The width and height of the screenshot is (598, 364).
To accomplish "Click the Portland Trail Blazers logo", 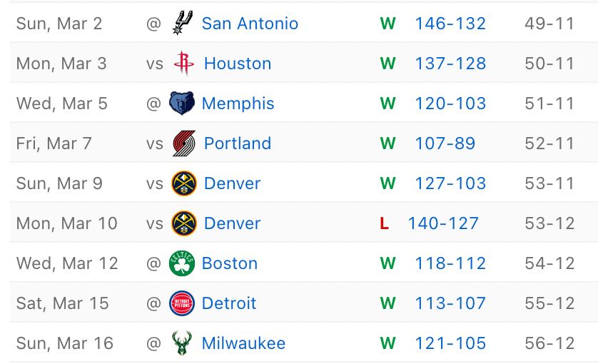I will click(x=183, y=143).
